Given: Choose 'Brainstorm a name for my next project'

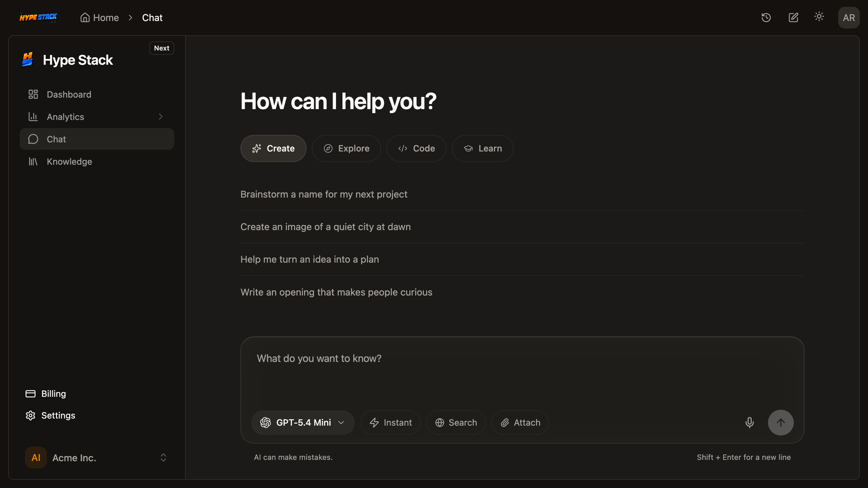Looking at the screenshot, I should (x=522, y=194).
